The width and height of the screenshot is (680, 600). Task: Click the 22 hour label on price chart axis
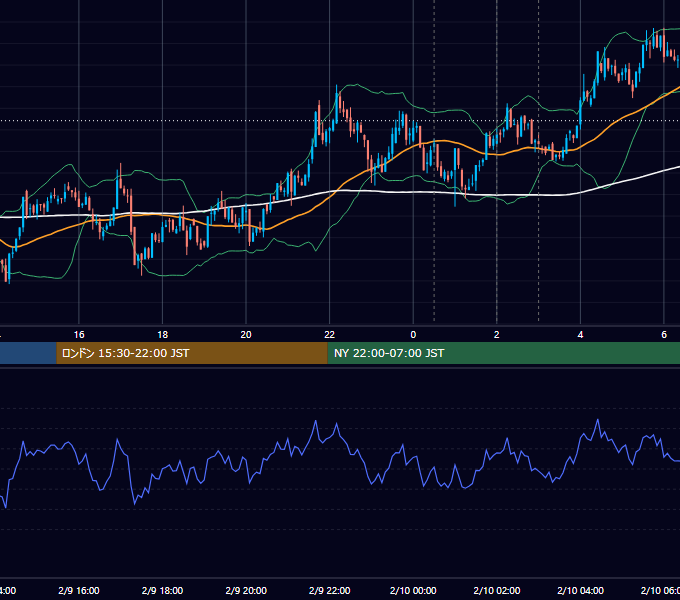pyautogui.click(x=330, y=335)
